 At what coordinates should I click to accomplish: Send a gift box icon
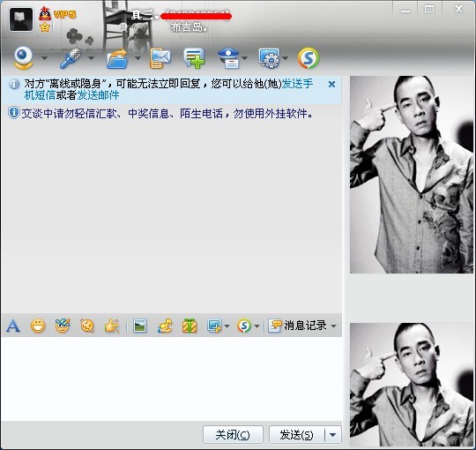tap(190, 326)
